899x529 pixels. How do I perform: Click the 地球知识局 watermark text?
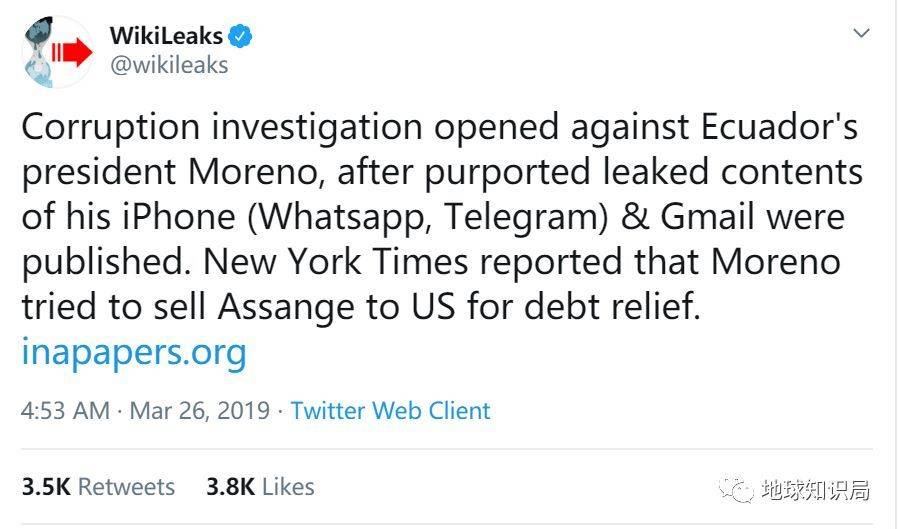pyautogui.click(x=815, y=490)
